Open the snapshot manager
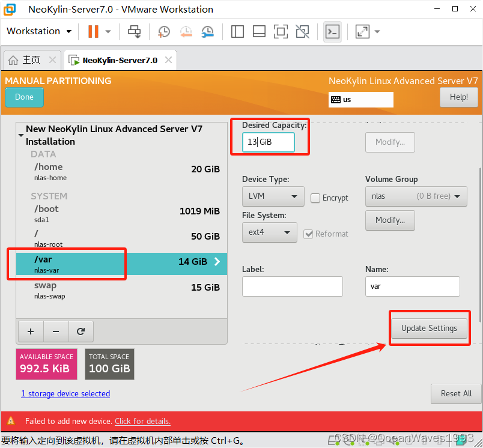 click(208, 31)
